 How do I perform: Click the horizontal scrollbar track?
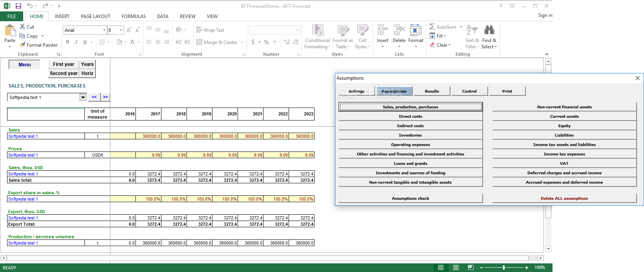coord(267,258)
